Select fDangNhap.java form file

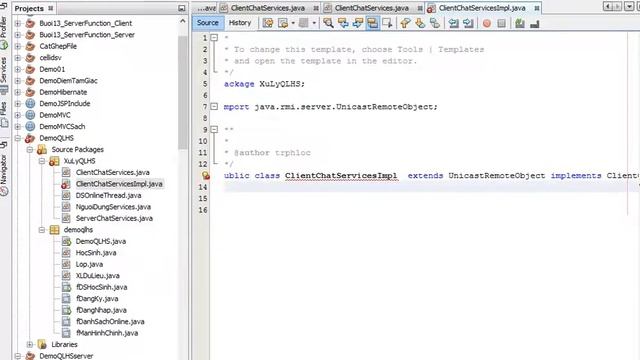[101, 310]
